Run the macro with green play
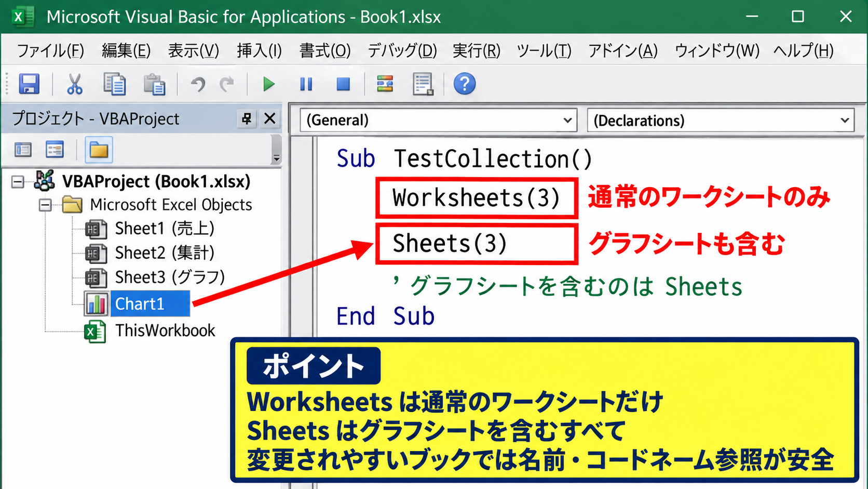Viewport: 868px width, 489px height. [x=268, y=84]
